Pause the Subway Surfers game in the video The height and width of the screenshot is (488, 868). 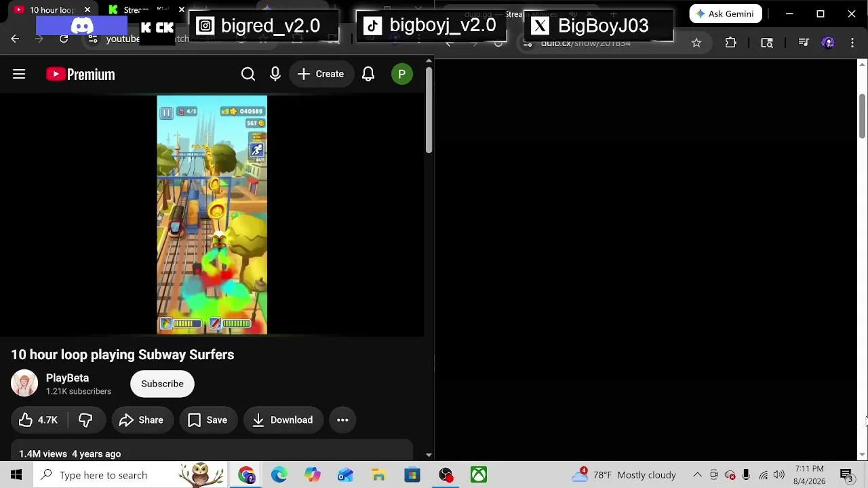166,113
